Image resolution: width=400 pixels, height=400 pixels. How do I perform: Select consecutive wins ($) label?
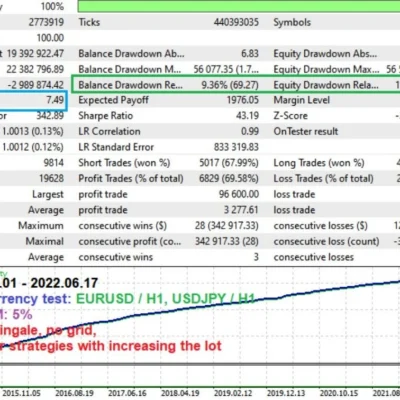[123, 226]
